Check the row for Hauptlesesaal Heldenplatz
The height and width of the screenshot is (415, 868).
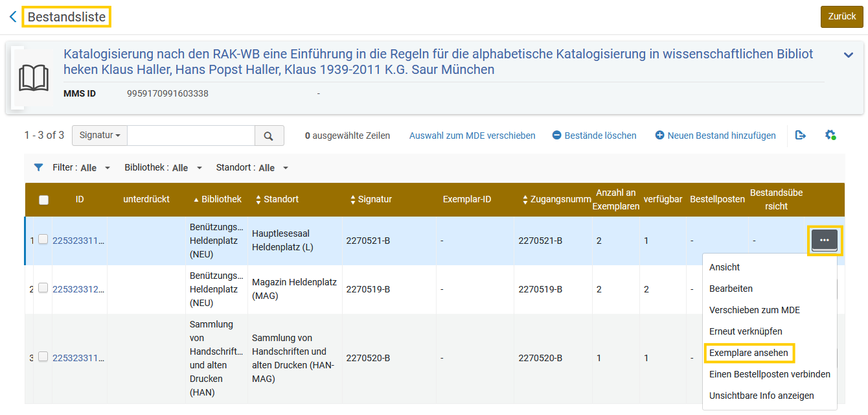point(43,239)
